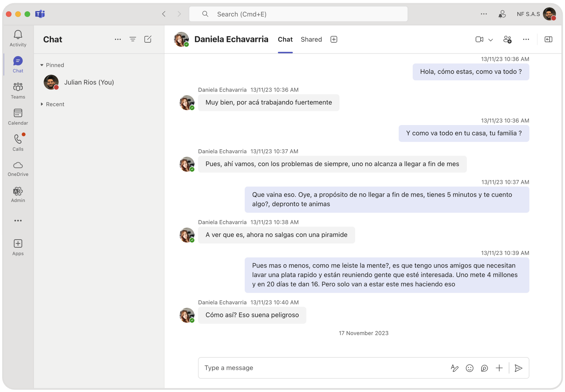Open the emoji picker in message box

pyautogui.click(x=469, y=368)
